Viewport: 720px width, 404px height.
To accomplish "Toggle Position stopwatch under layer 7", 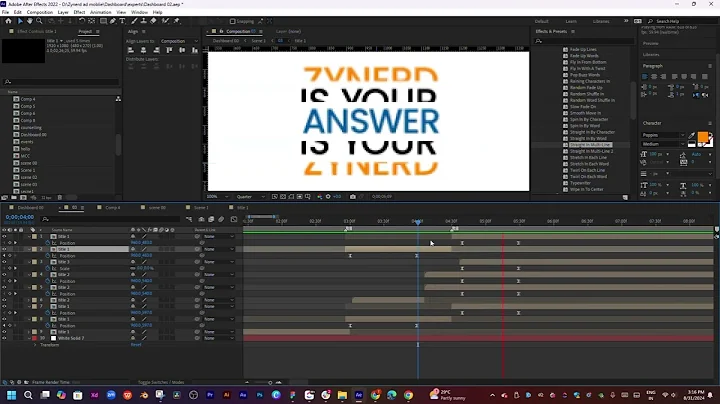I will [x=47, y=313].
